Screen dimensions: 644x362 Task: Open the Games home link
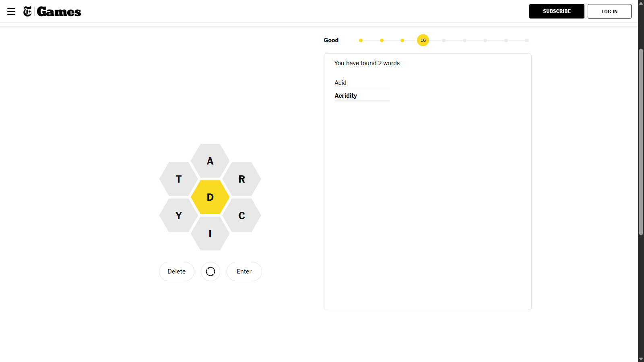(59, 12)
